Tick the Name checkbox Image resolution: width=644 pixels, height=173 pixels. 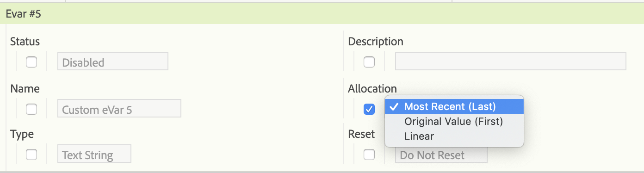pyautogui.click(x=31, y=109)
